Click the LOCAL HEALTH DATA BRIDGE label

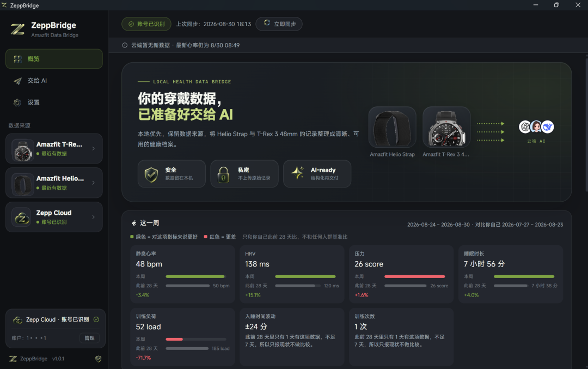(x=192, y=81)
